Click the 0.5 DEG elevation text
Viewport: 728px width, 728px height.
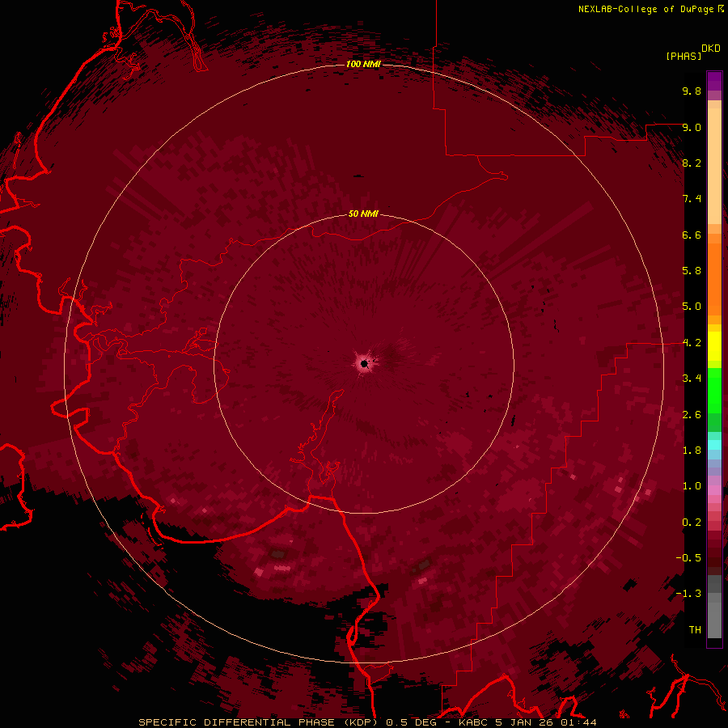[413, 722]
